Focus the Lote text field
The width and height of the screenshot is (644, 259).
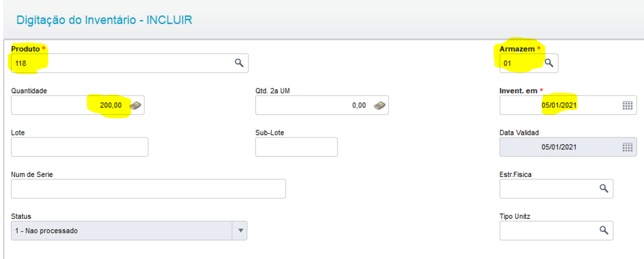[x=80, y=147]
